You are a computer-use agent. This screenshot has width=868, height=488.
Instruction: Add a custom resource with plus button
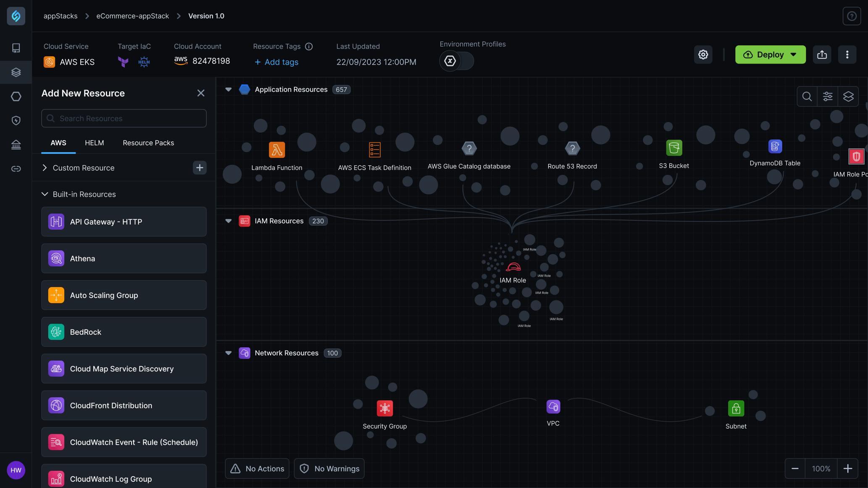(x=200, y=168)
